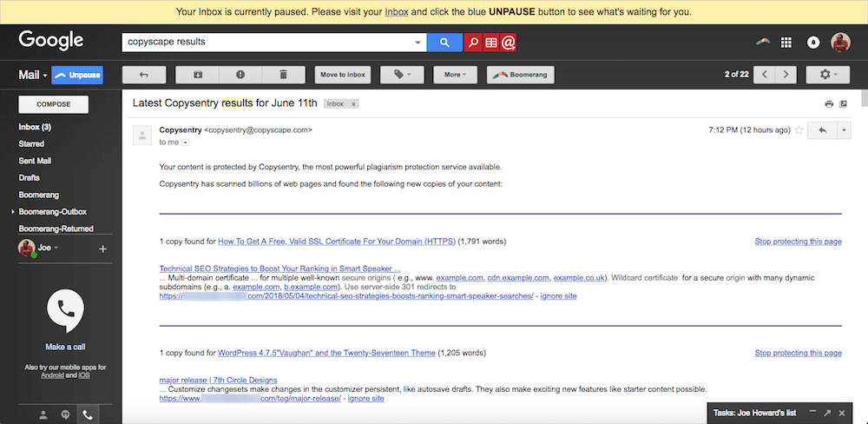Click the Make a call phone icon
This screenshot has width=868, height=424.
(x=65, y=310)
